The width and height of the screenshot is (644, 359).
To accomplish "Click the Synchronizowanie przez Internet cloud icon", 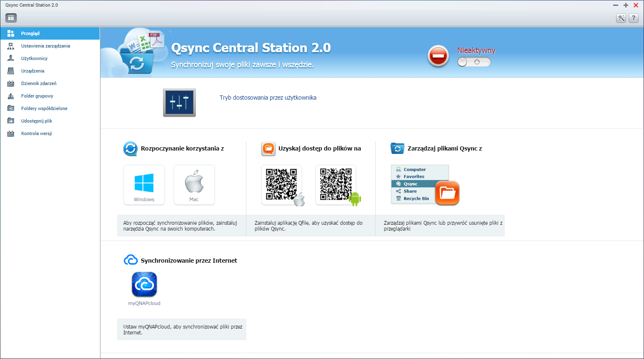I will (x=131, y=260).
